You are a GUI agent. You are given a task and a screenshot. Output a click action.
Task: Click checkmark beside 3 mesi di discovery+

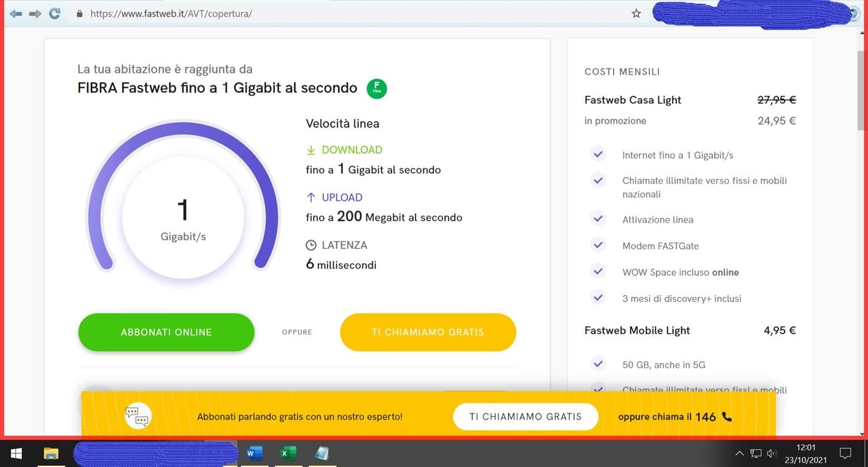(598, 297)
